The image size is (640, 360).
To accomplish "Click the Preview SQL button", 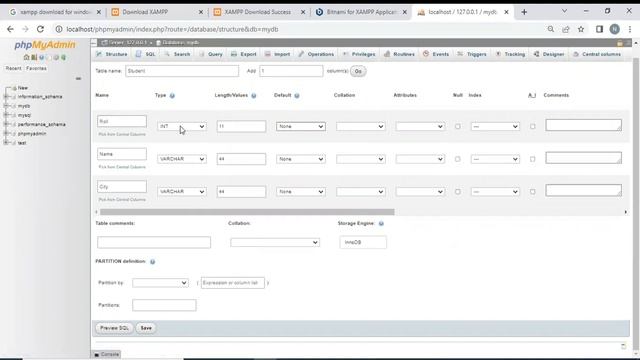I will (114, 328).
